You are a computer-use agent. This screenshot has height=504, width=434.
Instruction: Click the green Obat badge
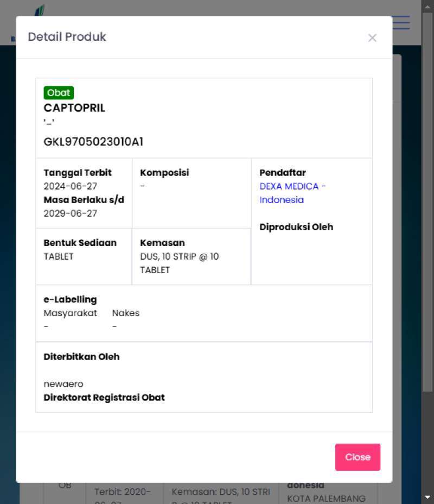[x=59, y=93]
